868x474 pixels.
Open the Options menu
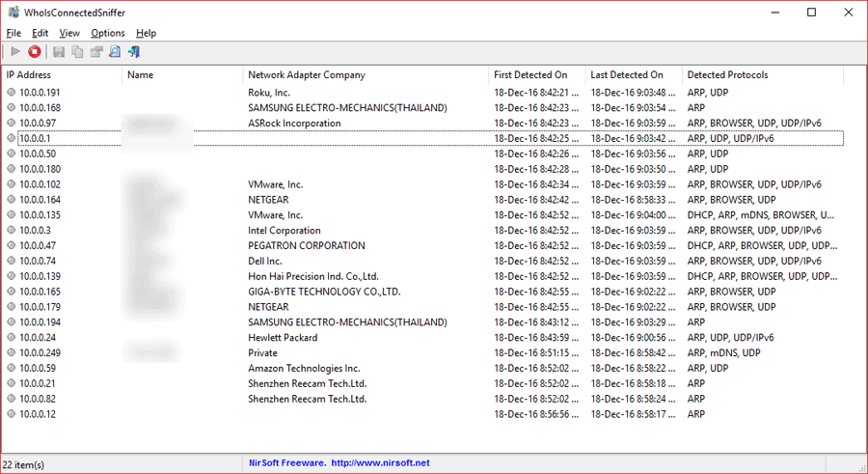coord(108,33)
